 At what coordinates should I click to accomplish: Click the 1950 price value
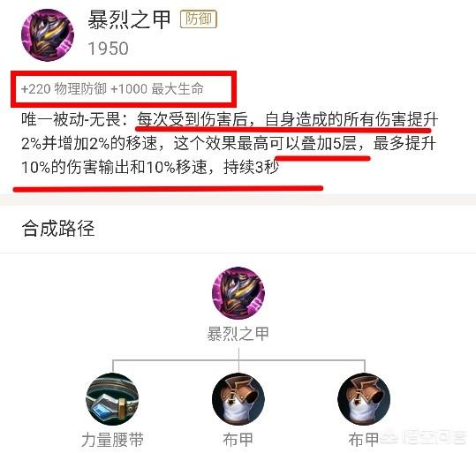(x=109, y=49)
